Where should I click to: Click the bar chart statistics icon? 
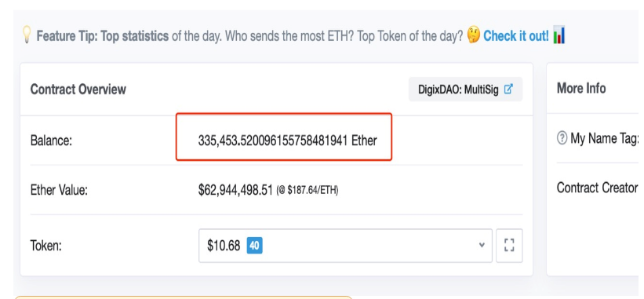point(559,35)
